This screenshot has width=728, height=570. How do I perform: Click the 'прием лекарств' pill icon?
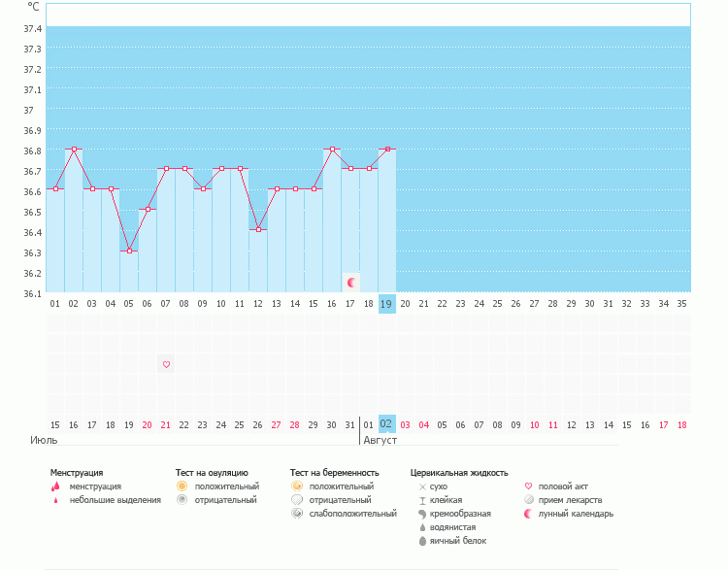(529, 500)
